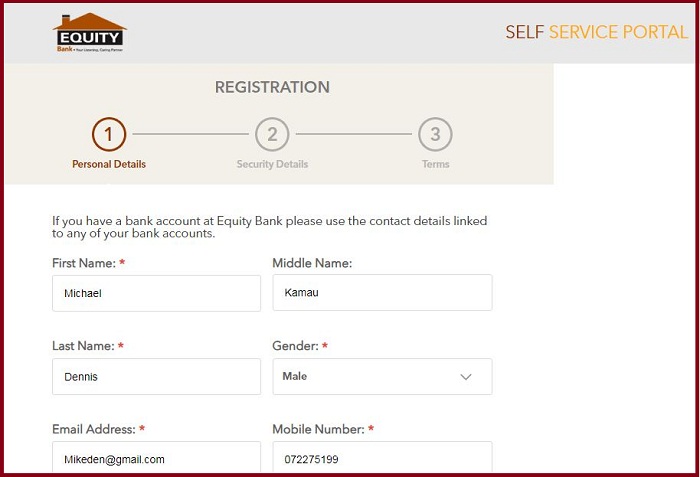Image resolution: width=700 pixels, height=477 pixels.
Task: Click the Gender label text
Action: point(296,346)
